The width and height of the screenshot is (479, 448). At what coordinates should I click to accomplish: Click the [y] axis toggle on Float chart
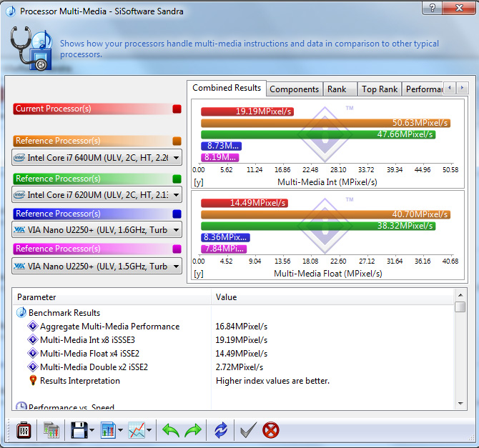pos(199,274)
